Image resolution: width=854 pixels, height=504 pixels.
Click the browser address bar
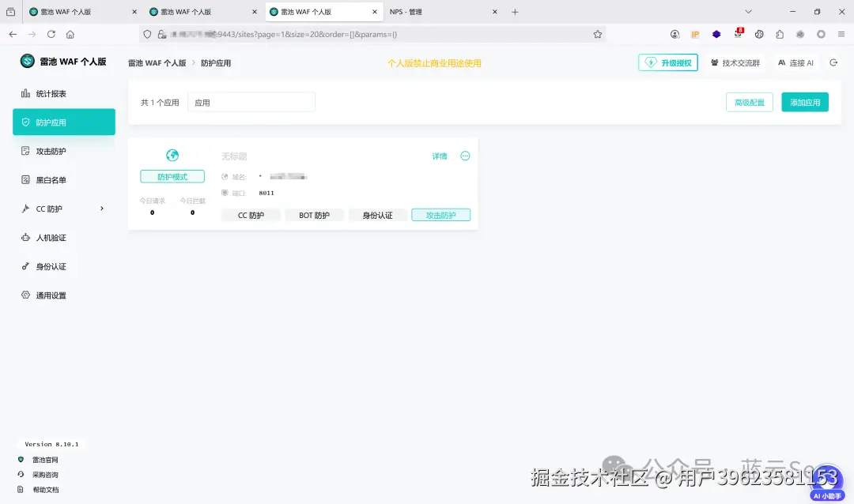click(x=373, y=34)
